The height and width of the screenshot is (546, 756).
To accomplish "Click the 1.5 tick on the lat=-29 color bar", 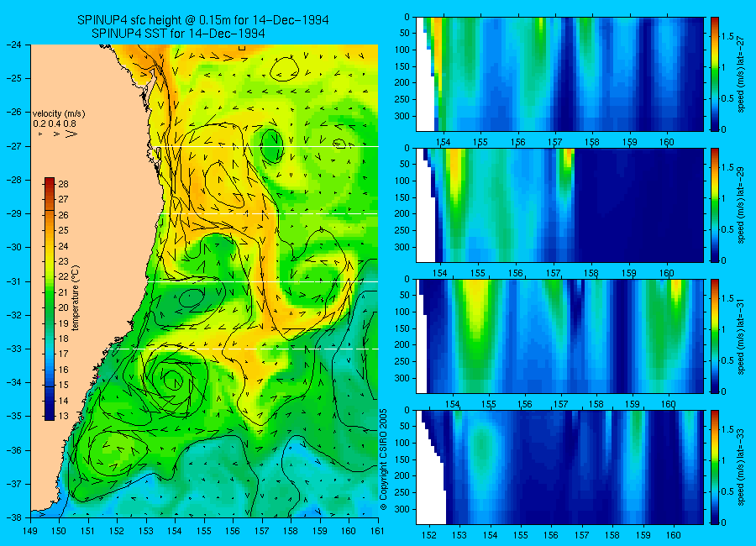I will [x=727, y=167].
